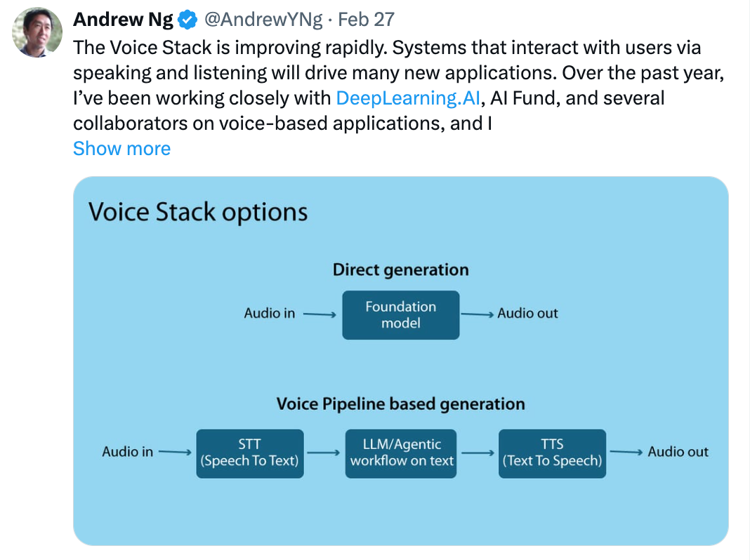Click the STT (Speech To Text) box
This screenshot has height=560, width=750.
(250, 453)
